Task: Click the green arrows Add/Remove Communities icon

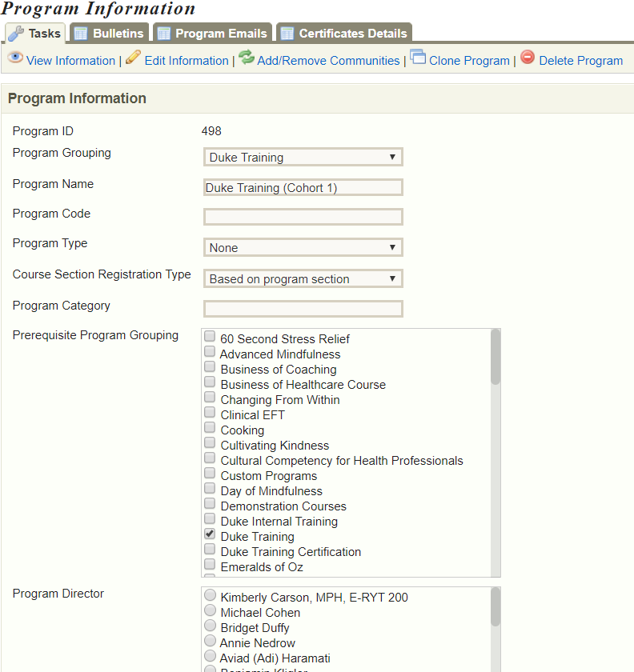Action: 247,57
